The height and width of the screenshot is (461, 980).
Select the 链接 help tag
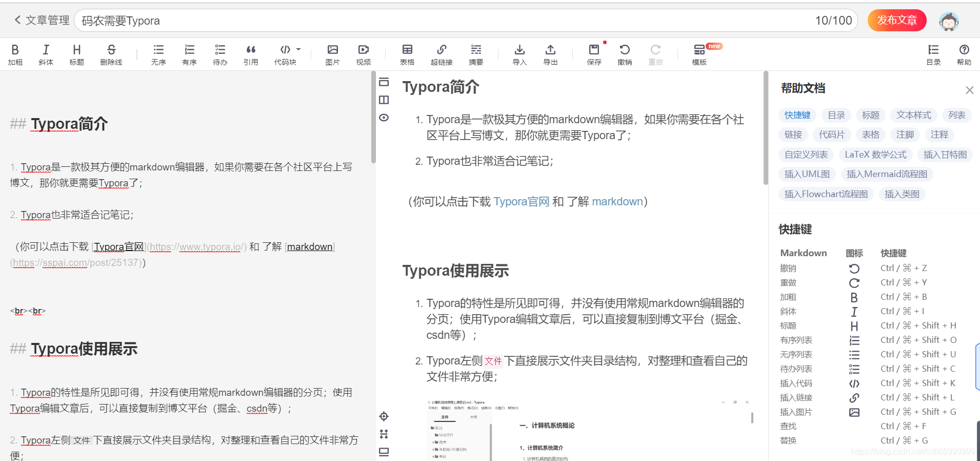click(793, 135)
